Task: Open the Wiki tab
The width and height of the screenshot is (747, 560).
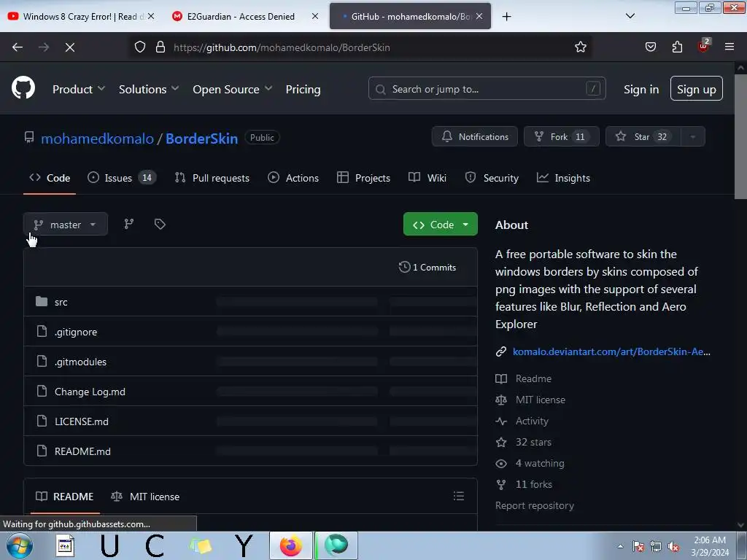Action: pos(427,178)
